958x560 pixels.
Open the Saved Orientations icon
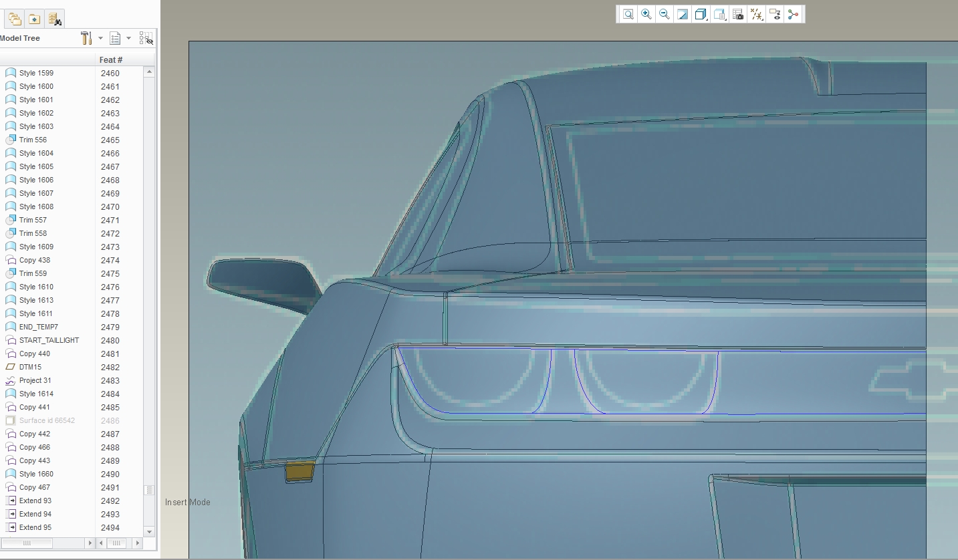[720, 14]
